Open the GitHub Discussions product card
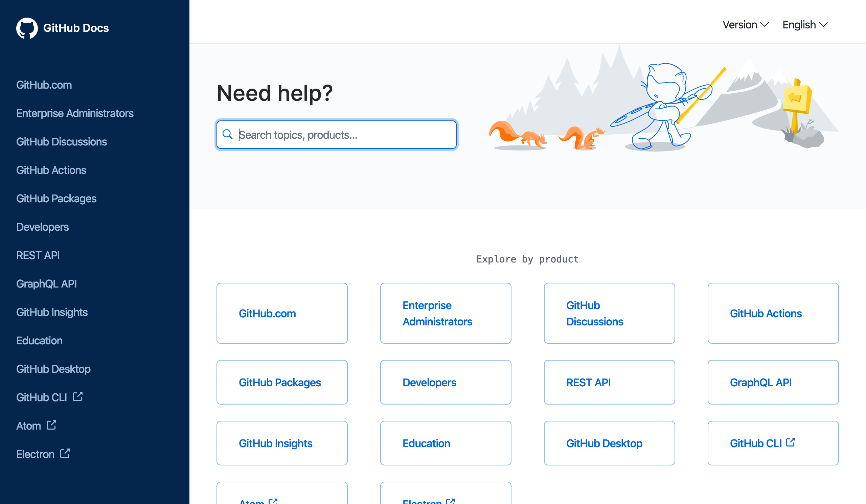This screenshot has width=866, height=504. click(609, 313)
